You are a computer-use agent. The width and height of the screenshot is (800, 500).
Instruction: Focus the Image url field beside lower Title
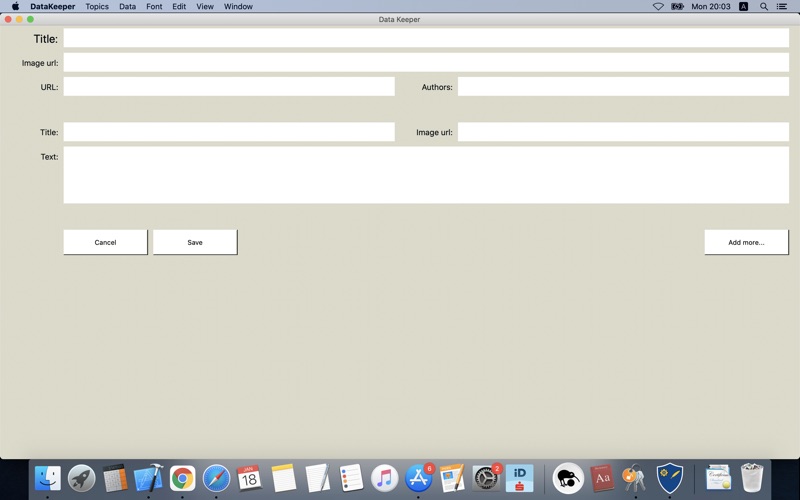click(x=623, y=132)
